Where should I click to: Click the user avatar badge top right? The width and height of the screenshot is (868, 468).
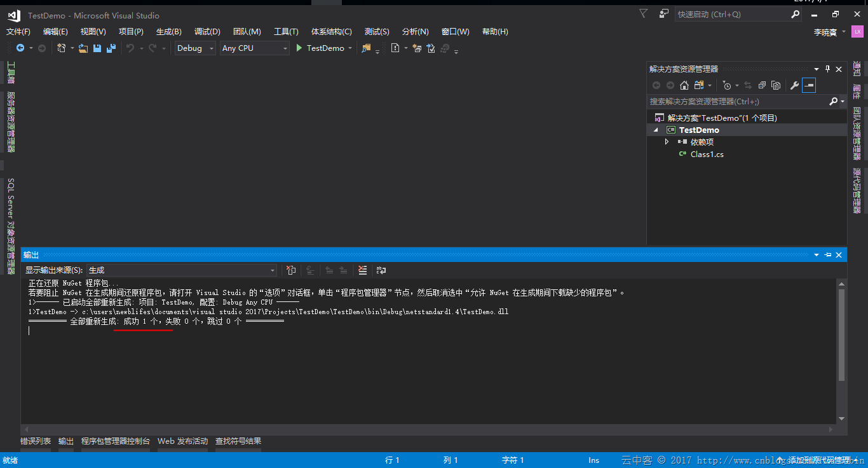857,31
